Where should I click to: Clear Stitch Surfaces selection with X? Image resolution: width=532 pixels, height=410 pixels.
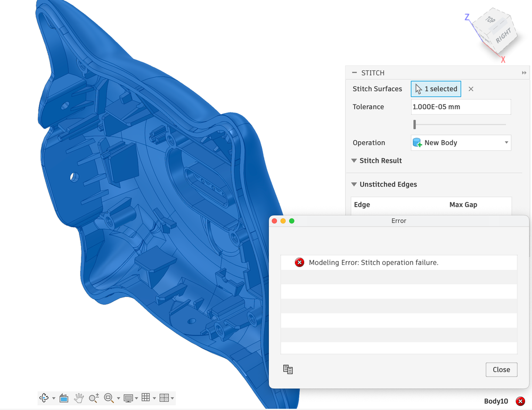pyautogui.click(x=471, y=89)
